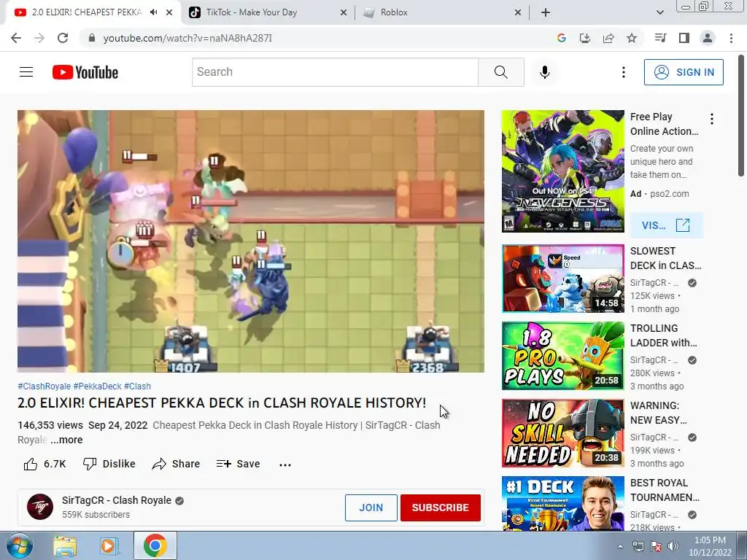Click the video player area
The width and height of the screenshot is (747, 560).
[x=251, y=241]
